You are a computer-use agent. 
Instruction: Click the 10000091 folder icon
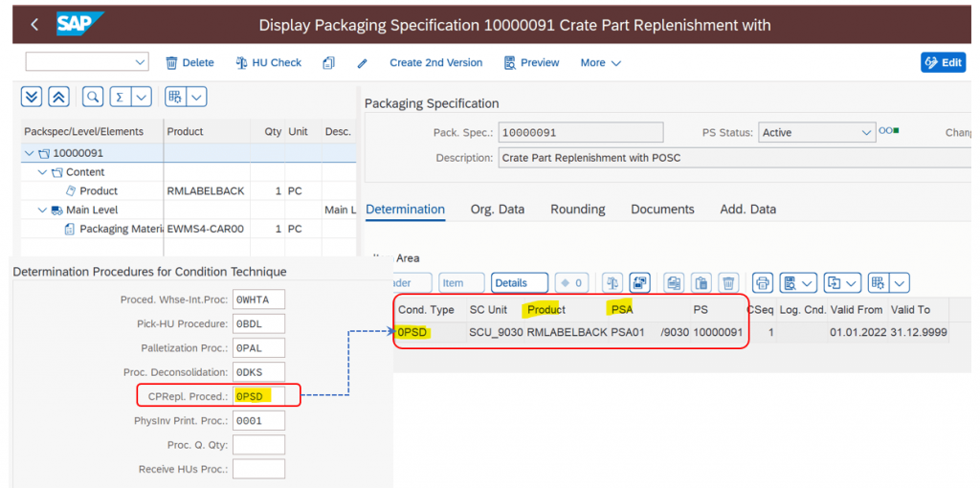pyautogui.click(x=44, y=153)
